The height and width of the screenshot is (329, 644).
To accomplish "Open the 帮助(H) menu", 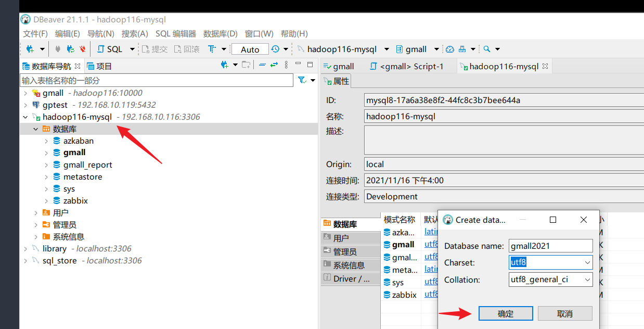I will click(294, 33).
